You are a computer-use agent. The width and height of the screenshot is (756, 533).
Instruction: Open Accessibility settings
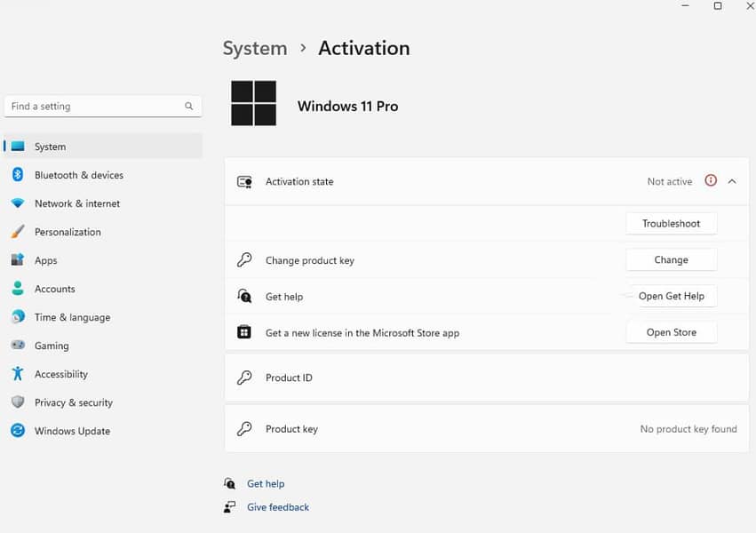click(103, 374)
